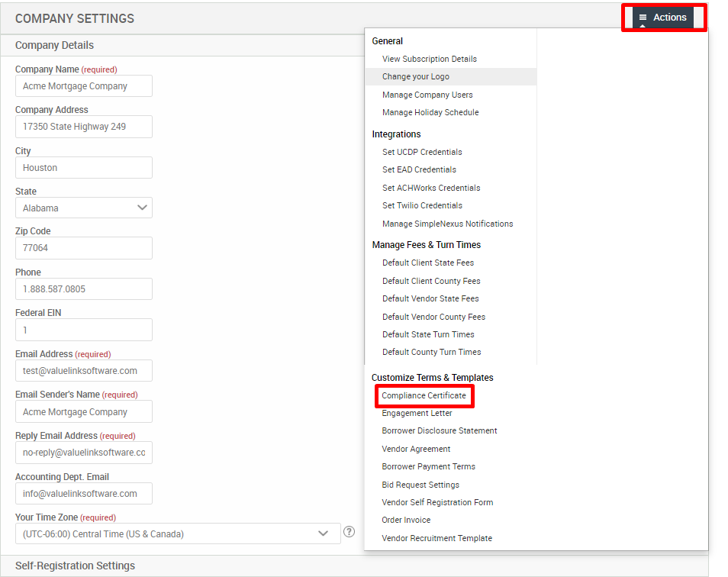Screen dimensions: 728x577
Task: Click the Email Sender's Name field
Action: (x=84, y=411)
